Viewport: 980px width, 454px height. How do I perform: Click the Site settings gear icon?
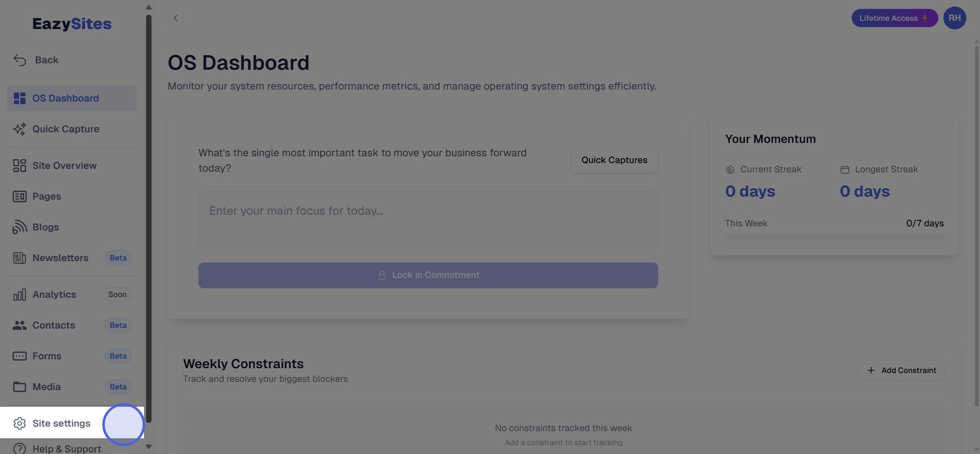[20, 423]
